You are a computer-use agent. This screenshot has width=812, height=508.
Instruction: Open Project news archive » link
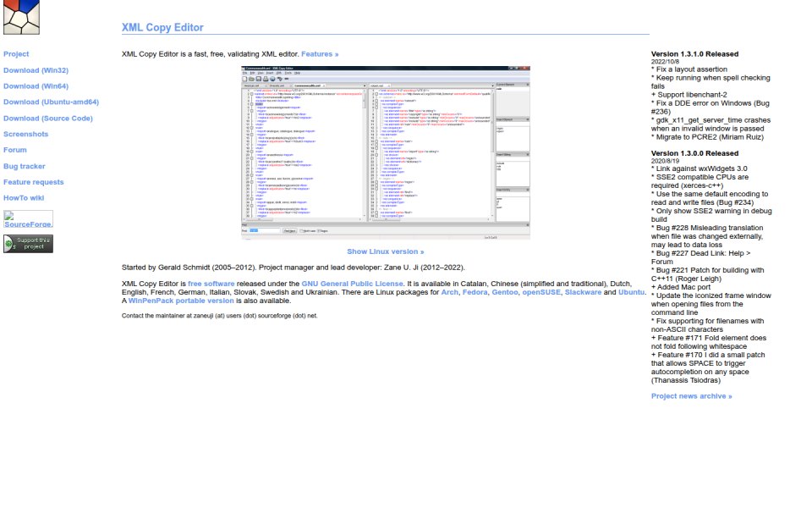(x=691, y=396)
